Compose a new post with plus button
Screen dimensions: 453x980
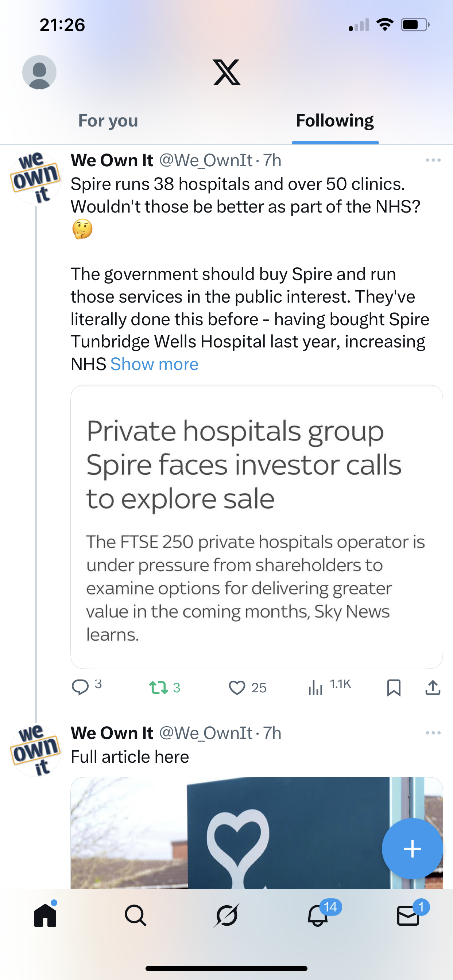[412, 848]
